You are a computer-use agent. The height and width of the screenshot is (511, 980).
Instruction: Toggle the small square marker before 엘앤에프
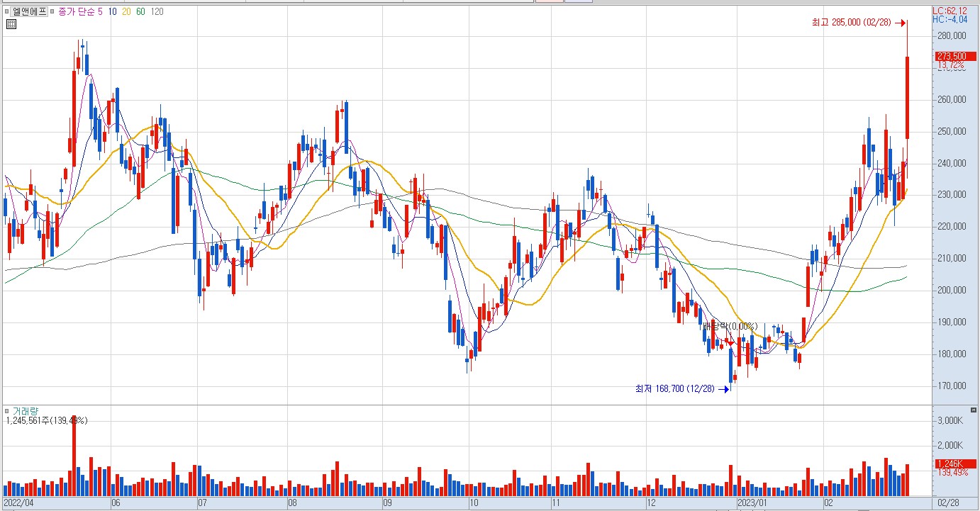tap(7, 11)
